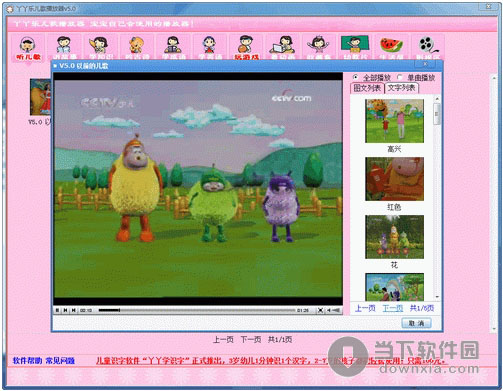This screenshot has height=391, width=503.
Task: Switch to the 图文列表 tab
Action: [367, 88]
